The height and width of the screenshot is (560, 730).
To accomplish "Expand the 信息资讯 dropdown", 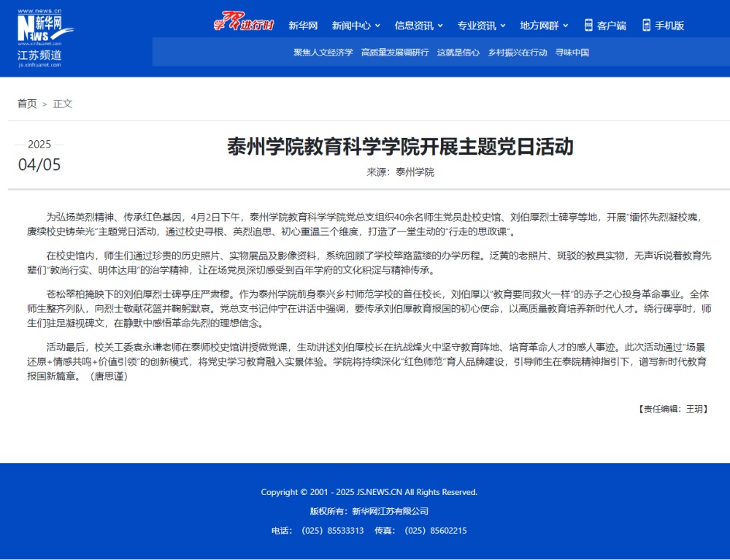I will coord(419,26).
